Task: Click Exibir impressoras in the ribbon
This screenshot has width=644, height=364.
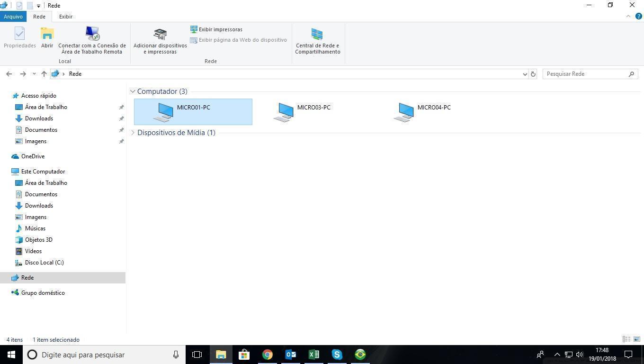Action: [x=216, y=29]
